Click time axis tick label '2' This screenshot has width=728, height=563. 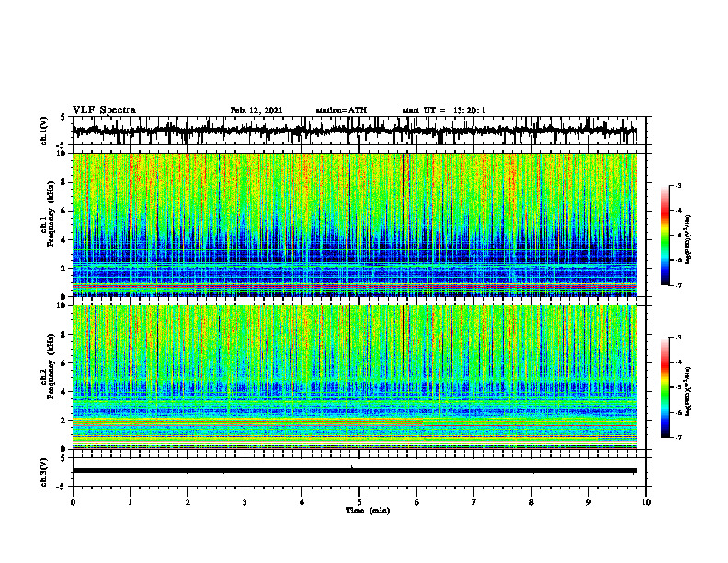tap(188, 502)
